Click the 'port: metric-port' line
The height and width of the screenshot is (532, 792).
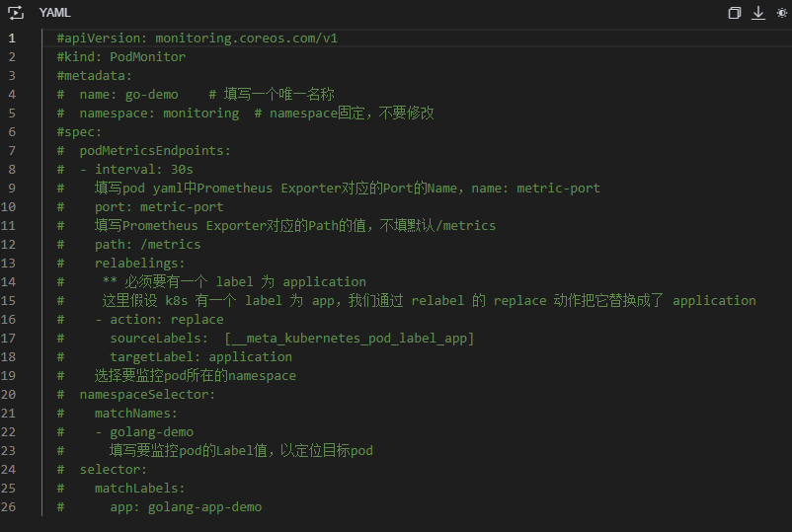[159, 207]
